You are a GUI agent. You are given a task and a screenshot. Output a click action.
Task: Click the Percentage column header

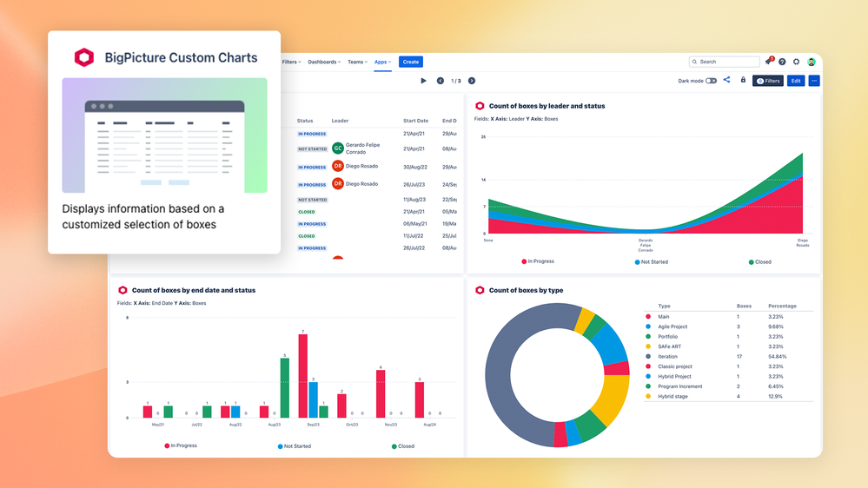[x=782, y=306]
